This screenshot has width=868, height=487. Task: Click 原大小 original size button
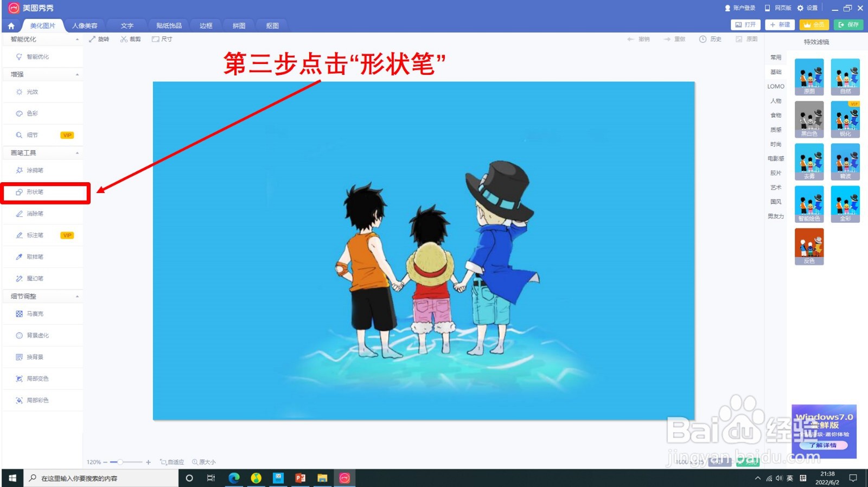pos(203,462)
